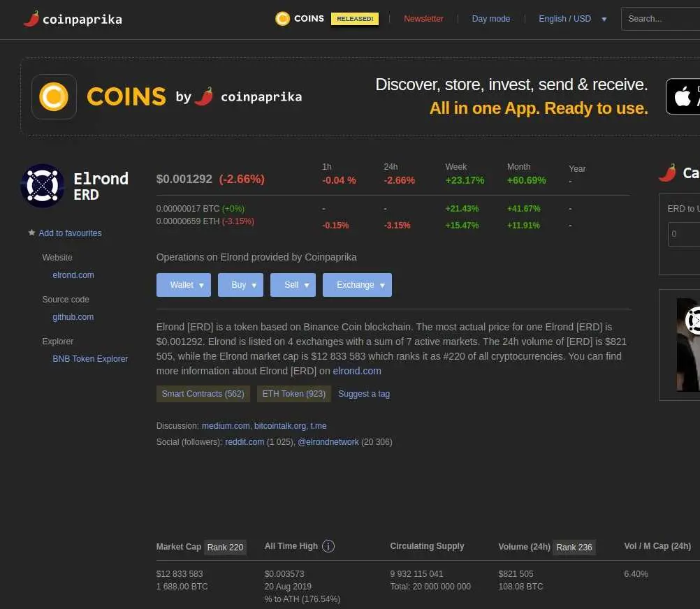Open the bitcointalk.org discussion link
700x609 pixels.
click(280, 425)
